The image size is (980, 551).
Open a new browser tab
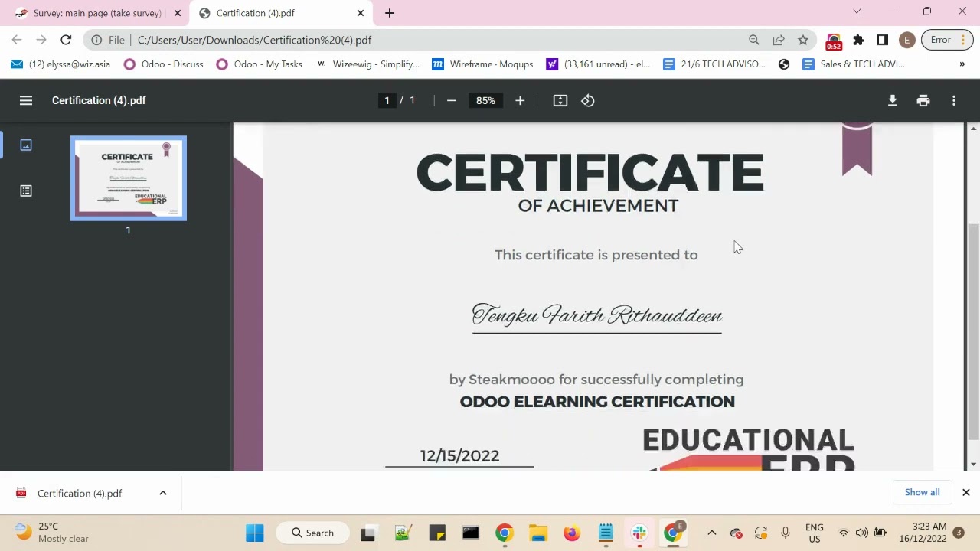pos(389,13)
